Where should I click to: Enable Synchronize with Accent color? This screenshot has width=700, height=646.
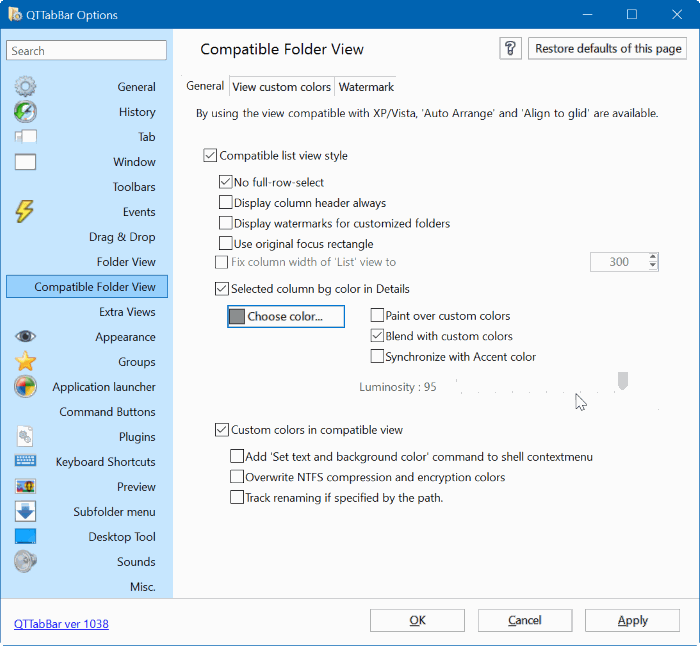point(377,356)
